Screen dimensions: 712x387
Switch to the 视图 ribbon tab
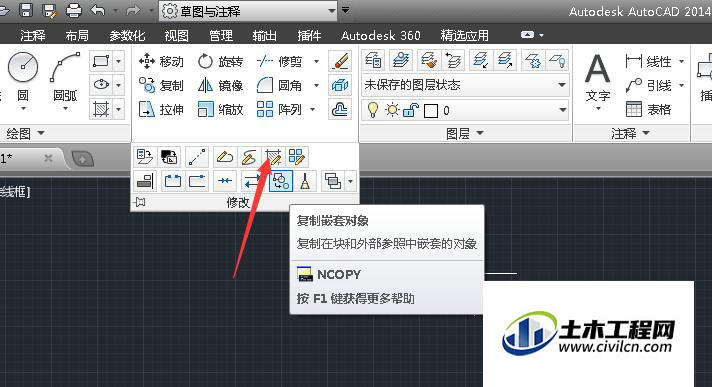coord(176,35)
